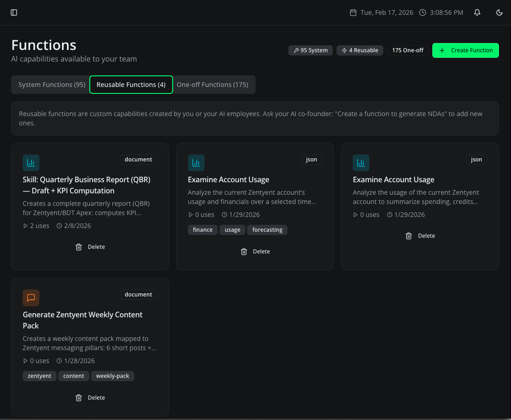Switch to the System Functions tab

point(51,85)
